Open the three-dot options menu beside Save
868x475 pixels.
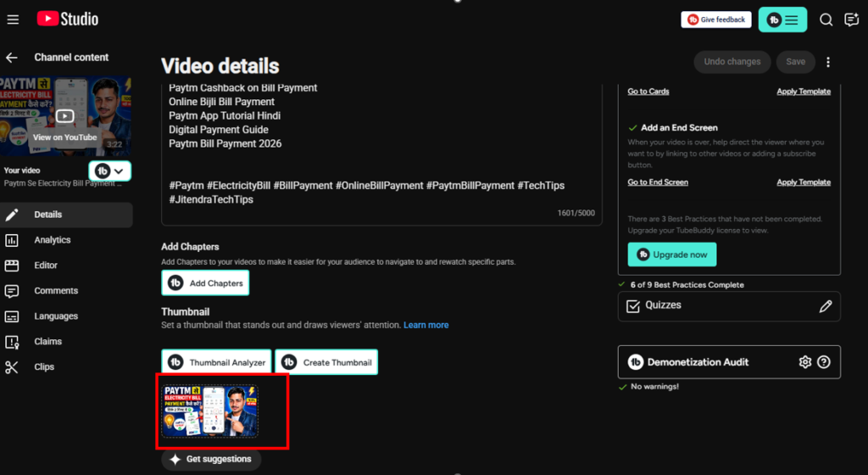coord(828,62)
